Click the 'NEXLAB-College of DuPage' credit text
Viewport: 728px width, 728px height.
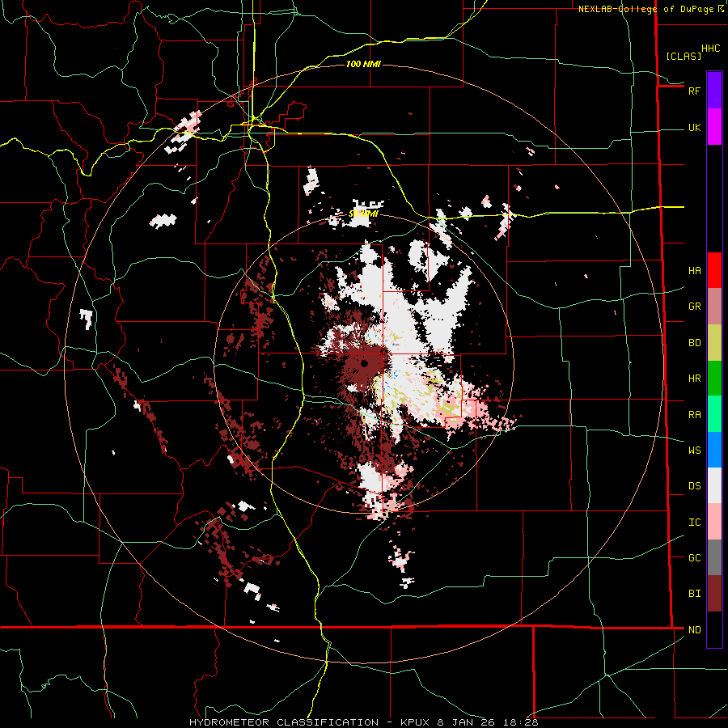[x=645, y=9]
